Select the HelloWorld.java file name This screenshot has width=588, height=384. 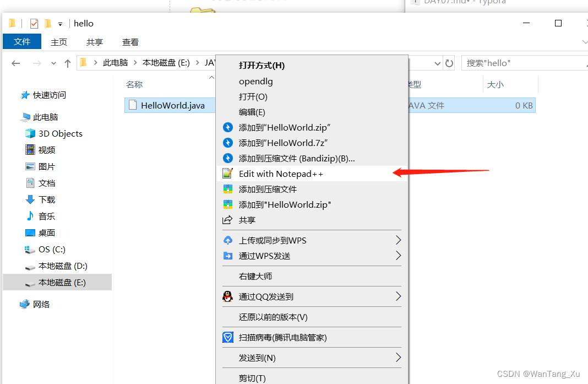173,105
